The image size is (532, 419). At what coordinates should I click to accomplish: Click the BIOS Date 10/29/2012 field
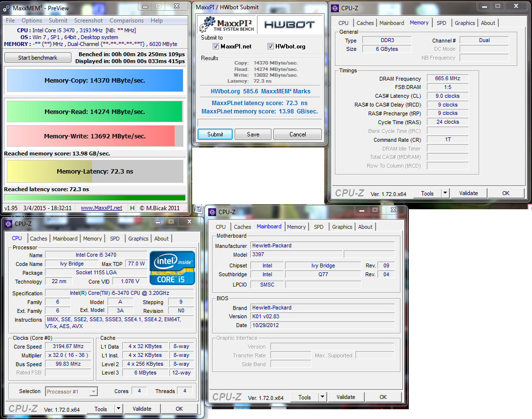pyautogui.click(x=323, y=325)
